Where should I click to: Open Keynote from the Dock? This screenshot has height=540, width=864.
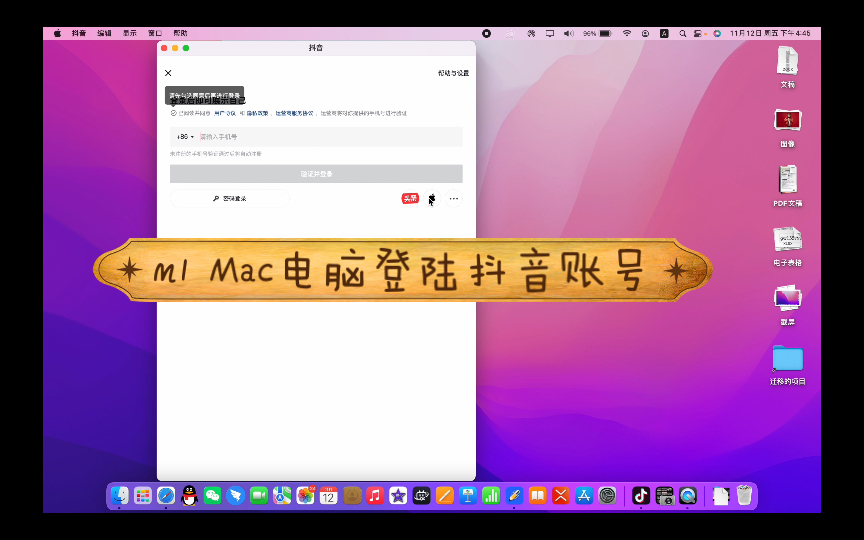pyautogui.click(x=468, y=496)
